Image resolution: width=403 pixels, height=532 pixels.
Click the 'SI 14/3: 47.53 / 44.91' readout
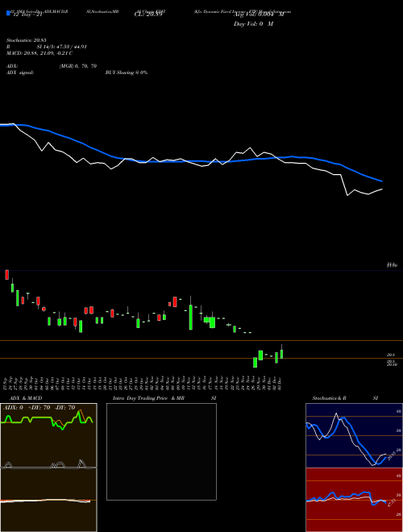point(61,47)
